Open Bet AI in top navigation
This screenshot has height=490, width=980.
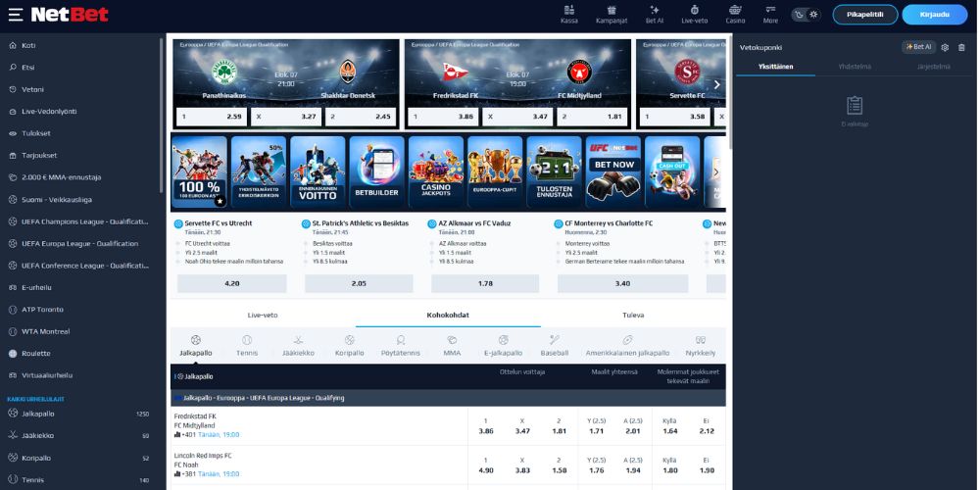(x=655, y=15)
